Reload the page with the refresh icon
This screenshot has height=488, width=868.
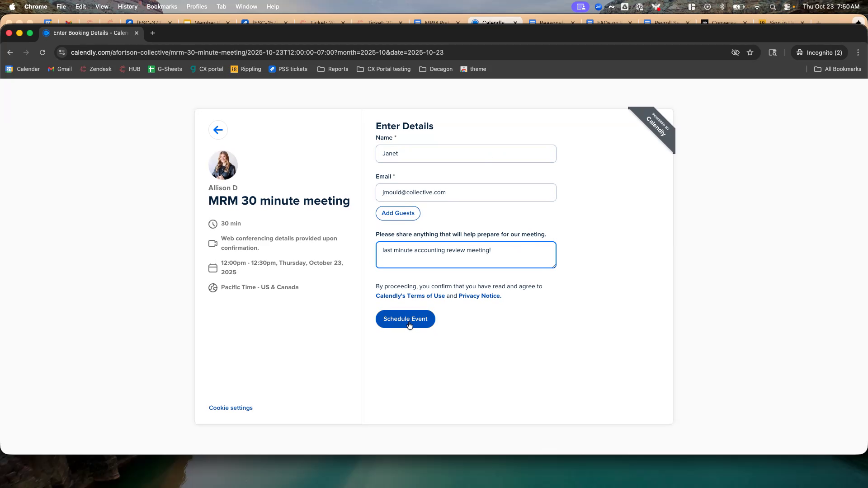click(x=42, y=52)
